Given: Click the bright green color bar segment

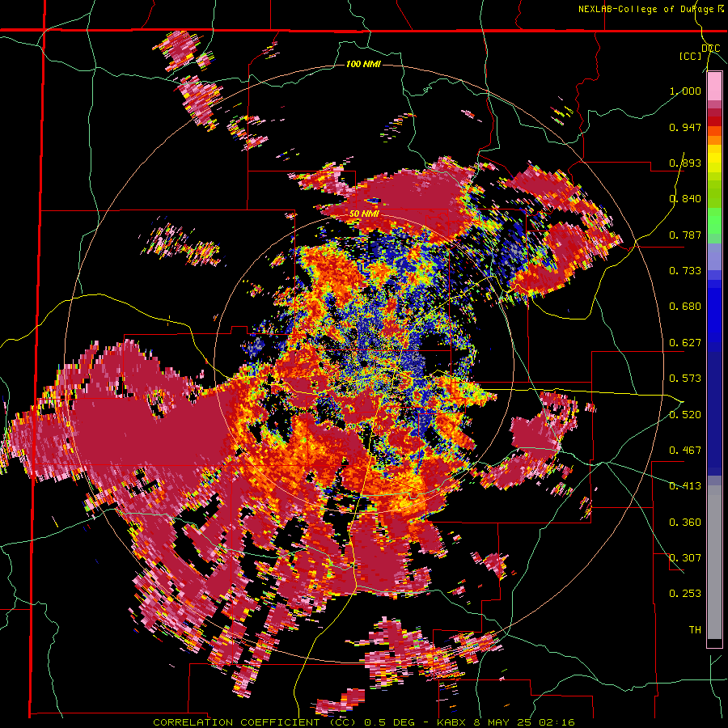Looking at the screenshot, I should [x=714, y=221].
